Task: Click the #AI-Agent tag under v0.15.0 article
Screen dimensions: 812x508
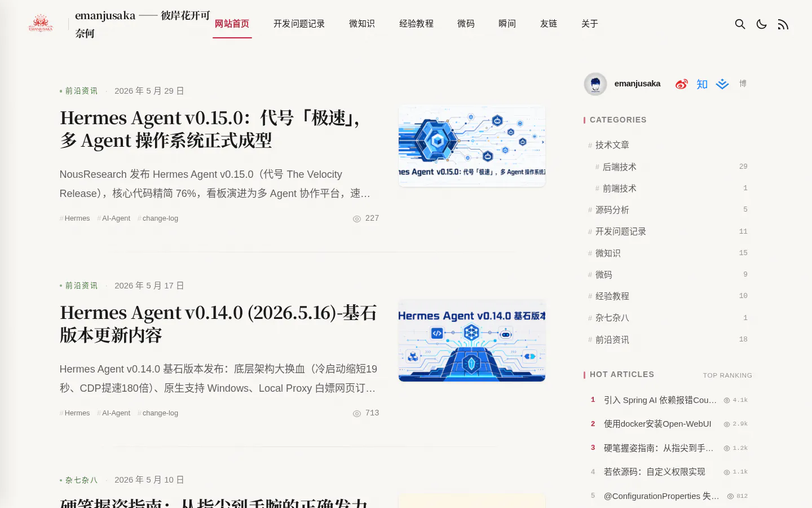Action: pos(114,218)
